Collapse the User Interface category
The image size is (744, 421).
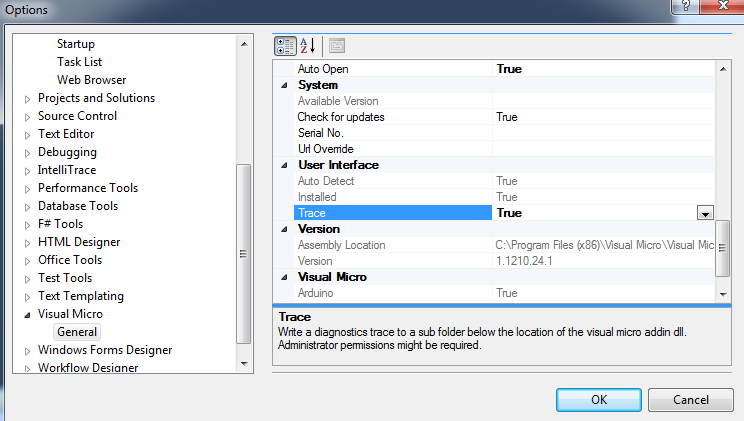(x=284, y=165)
